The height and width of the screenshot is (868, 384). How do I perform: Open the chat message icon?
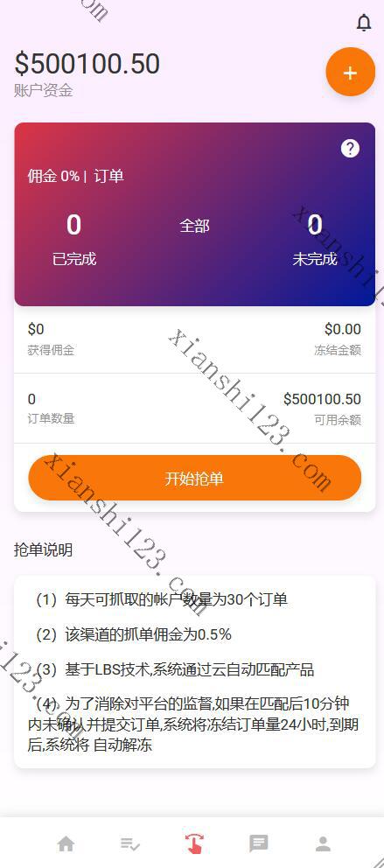(258, 843)
